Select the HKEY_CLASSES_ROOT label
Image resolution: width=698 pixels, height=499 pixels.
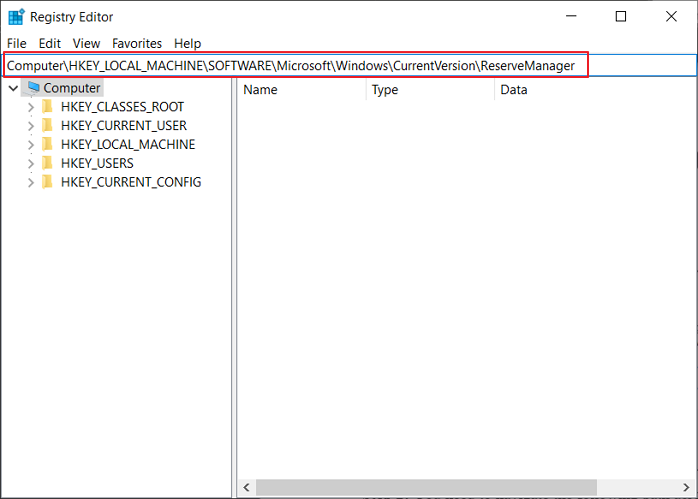coord(122,107)
